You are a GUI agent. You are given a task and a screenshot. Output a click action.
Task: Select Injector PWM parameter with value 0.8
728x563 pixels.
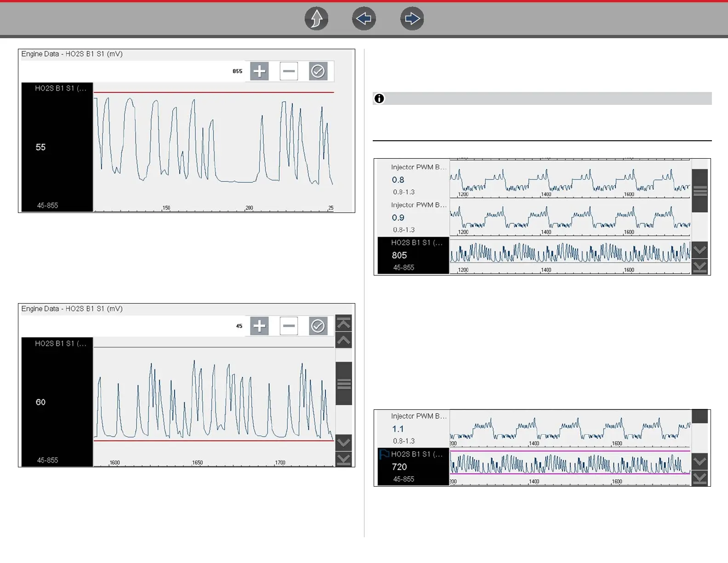[413, 179]
